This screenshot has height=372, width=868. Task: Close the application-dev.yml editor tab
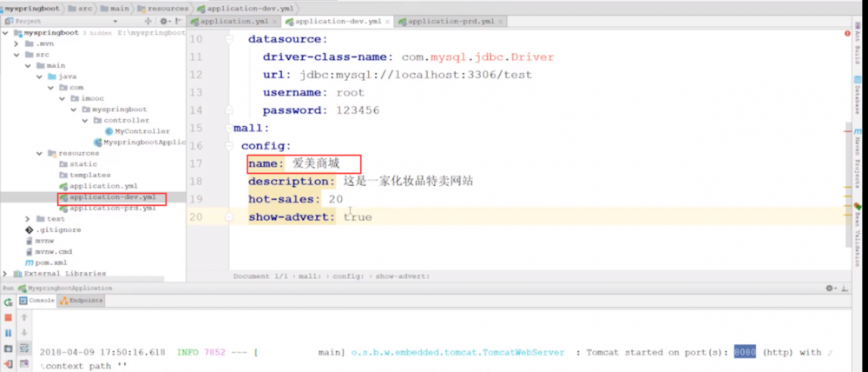[387, 22]
